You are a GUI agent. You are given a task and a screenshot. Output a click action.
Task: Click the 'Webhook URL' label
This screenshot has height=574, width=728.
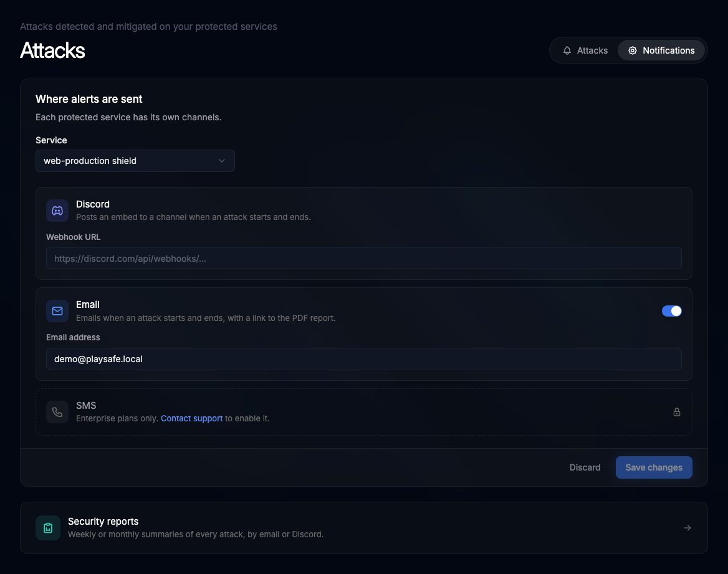tap(73, 237)
